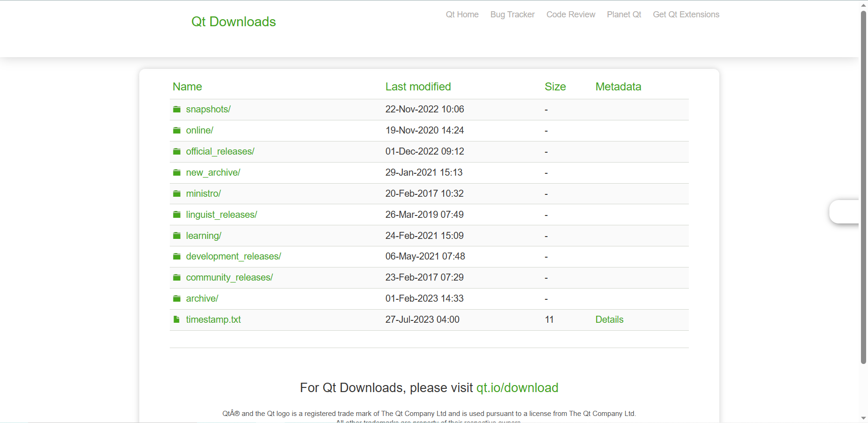
Task: Click the scrollbar down arrow
Action: click(863, 418)
